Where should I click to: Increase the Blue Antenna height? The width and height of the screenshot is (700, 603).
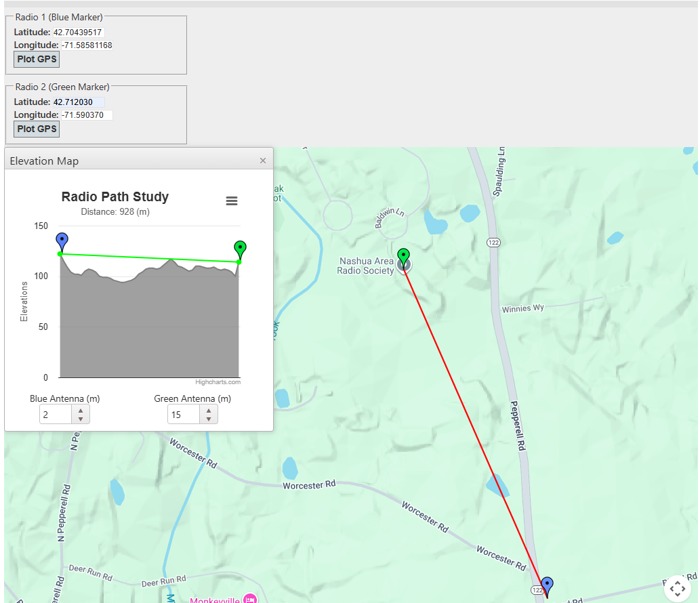(81, 411)
